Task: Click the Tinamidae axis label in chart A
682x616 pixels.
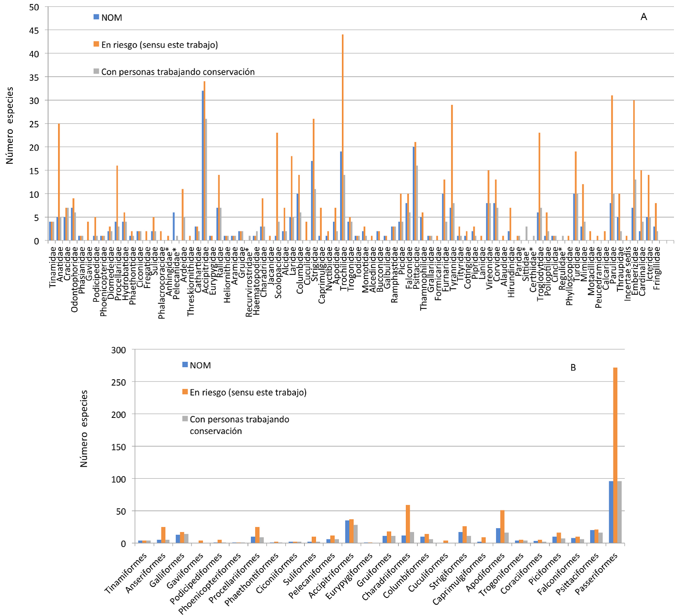Action: 53,268
